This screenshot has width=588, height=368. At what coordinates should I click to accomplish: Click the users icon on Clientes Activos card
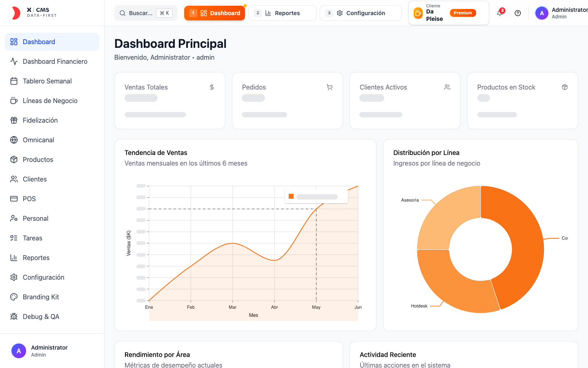point(447,87)
